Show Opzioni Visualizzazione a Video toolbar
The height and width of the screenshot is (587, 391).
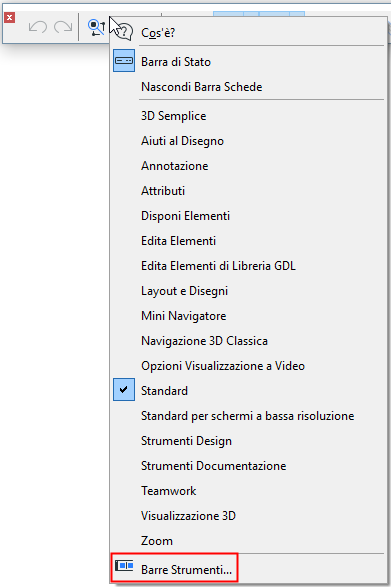[x=249, y=366]
